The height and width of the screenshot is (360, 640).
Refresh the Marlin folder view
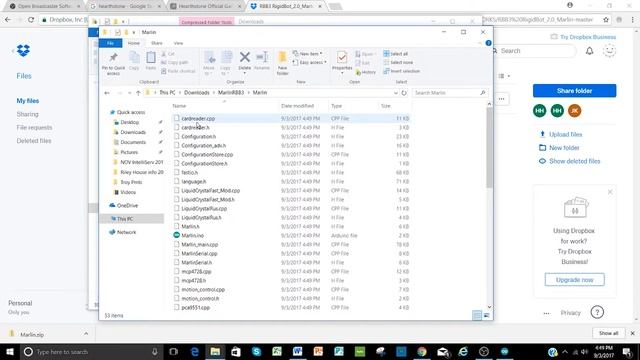[x=404, y=93]
